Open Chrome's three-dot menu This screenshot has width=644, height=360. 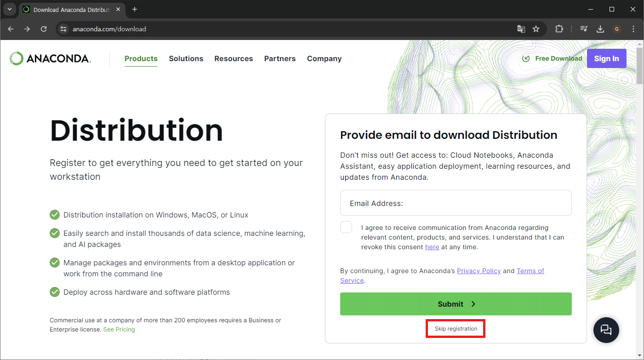(633, 29)
